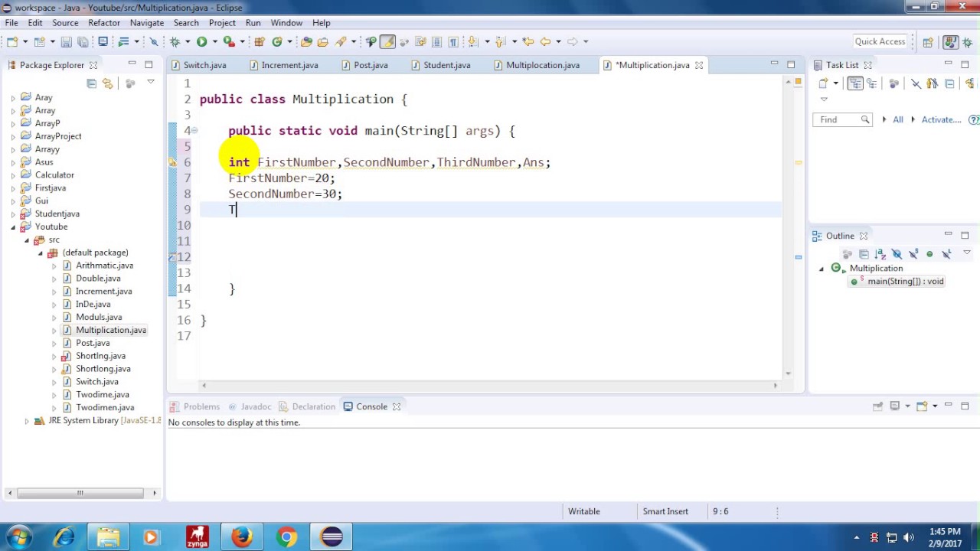
Task: Toggle Show Whitespace Characters pilcrow icon
Action: [x=453, y=41]
